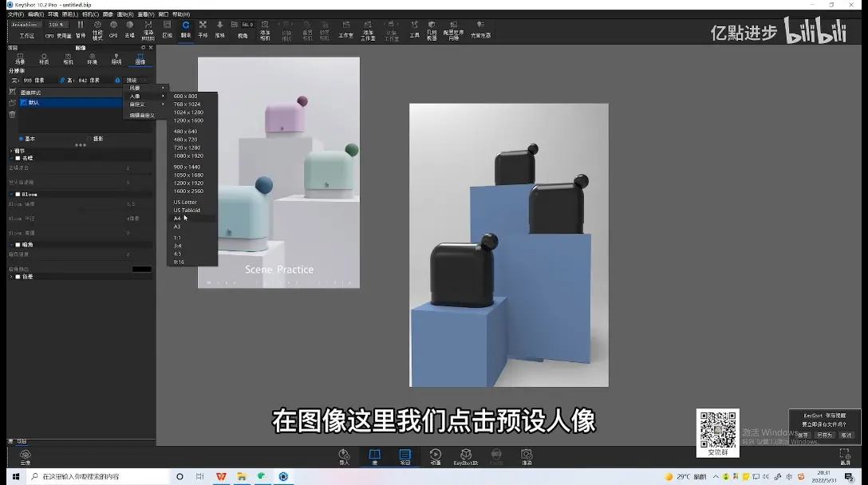Viewport: 868px width, 485px height.
Task: Open the Custom (自定义) submenu
Action: (146, 104)
